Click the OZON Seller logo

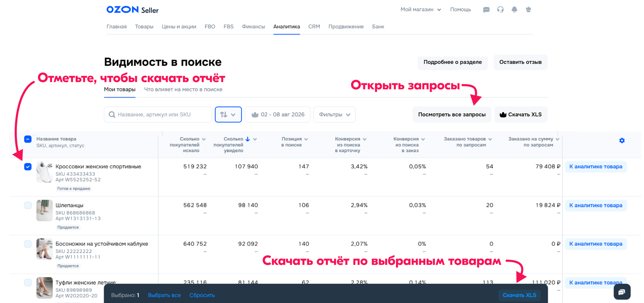[132, 10]
